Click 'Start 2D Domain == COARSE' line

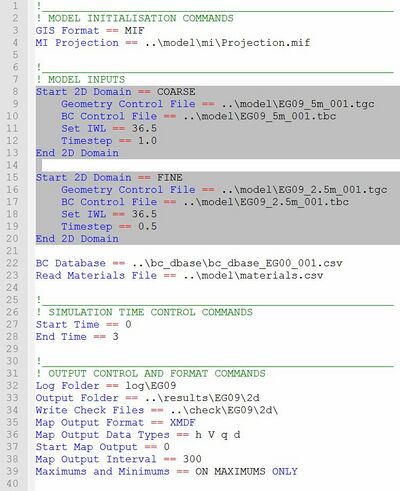pyautogui.click(x=116, y=92)
